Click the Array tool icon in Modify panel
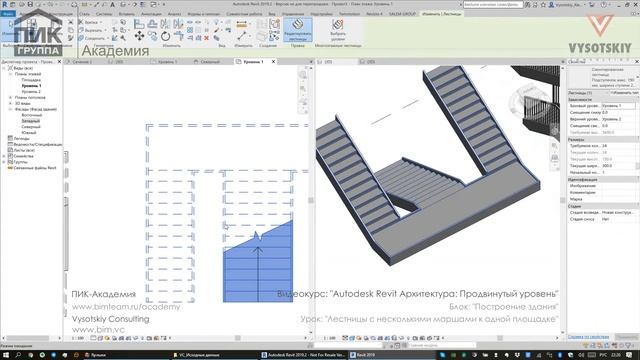This screenshot has width=640, height=360. (x=190, y=30)
